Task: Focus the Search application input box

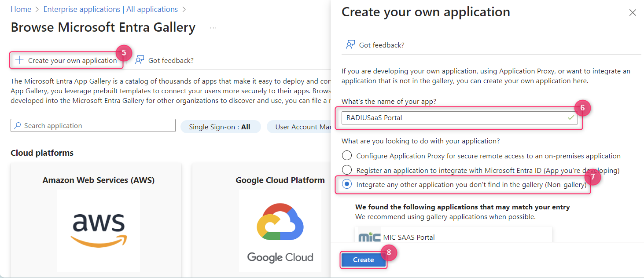Action: [x=97, y=126]
